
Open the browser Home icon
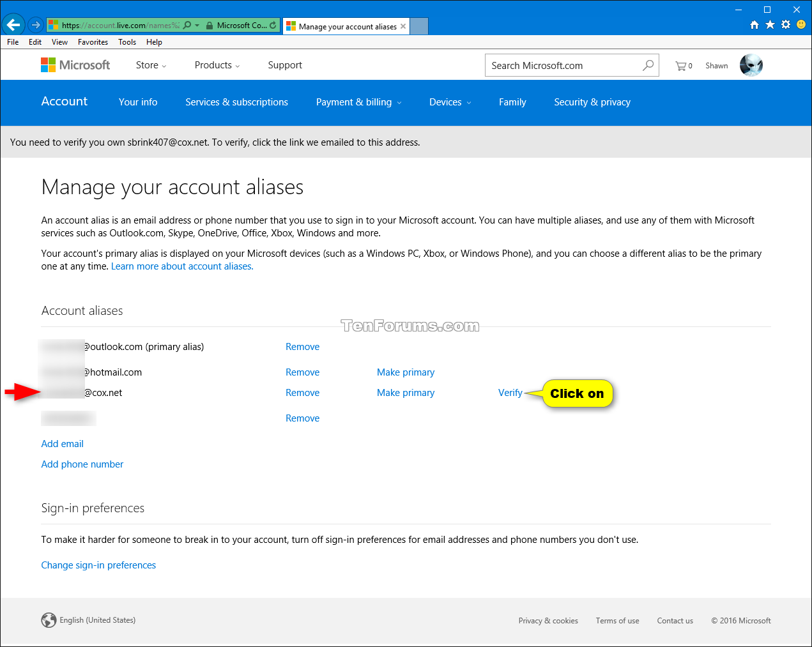click(755, 25)
